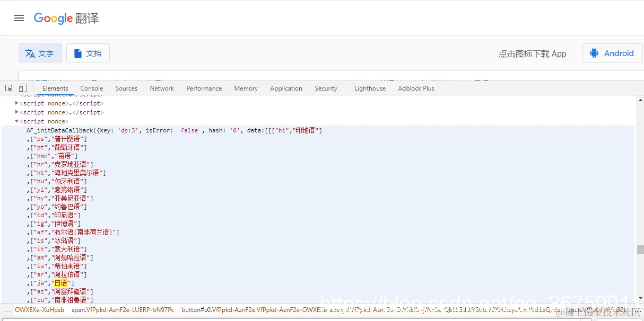This screenshot has width=644, height=321.
Task: Select the line ["yi","意第绪语"]
Action: pyautogui.click(x=57, y=190)
